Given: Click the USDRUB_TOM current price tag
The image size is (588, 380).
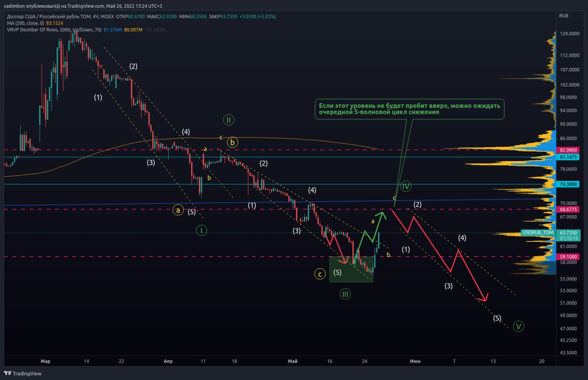Looking at the screenshot, I should (538, 233).
